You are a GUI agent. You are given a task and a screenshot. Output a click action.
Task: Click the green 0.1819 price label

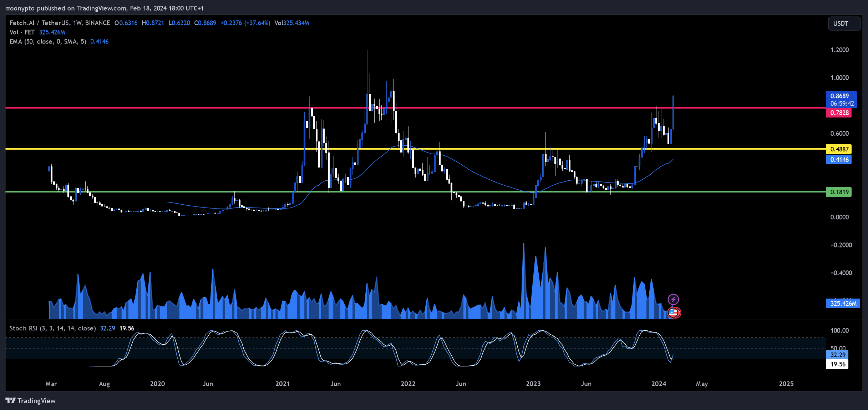point(839,192)
